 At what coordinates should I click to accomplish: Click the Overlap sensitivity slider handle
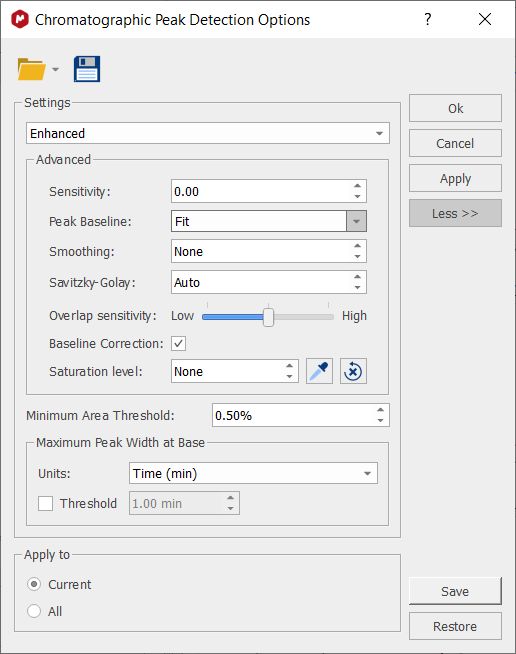269,317
